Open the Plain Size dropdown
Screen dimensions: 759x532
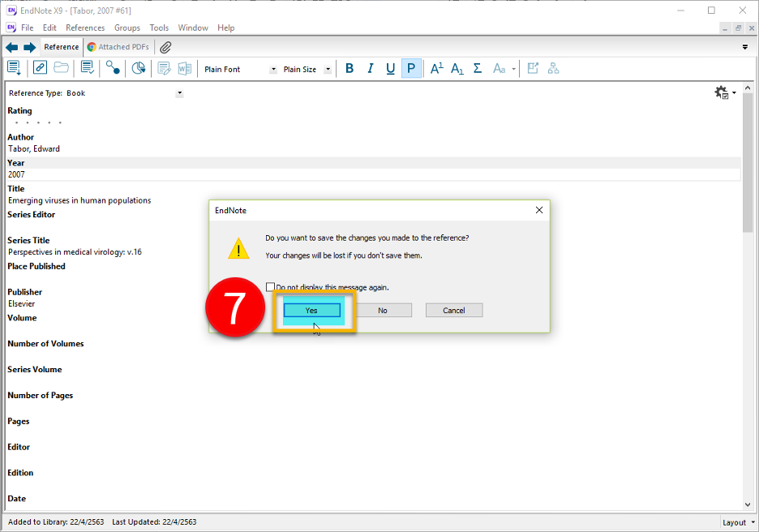click(328, 70)
